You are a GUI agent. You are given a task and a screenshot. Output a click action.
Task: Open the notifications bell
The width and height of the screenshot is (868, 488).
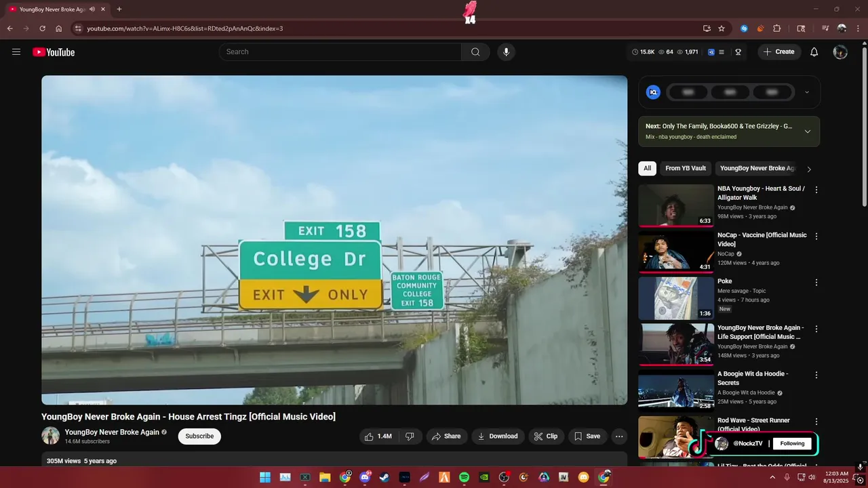click(814, 52)
